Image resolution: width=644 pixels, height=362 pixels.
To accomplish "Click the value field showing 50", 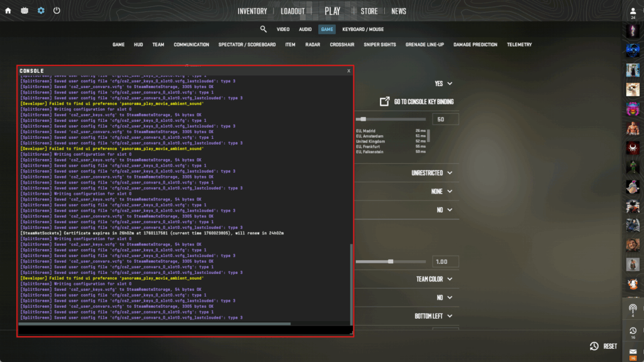I will (445, 119).
